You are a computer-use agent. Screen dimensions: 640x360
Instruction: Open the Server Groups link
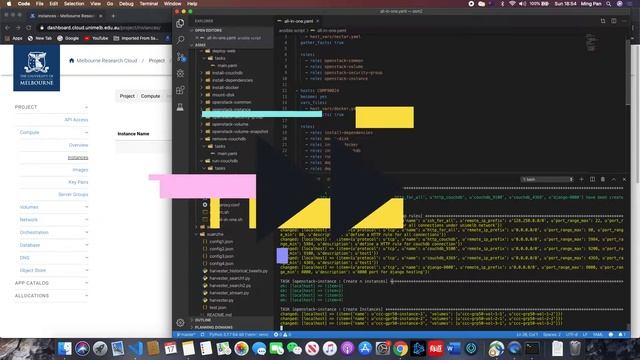point(73,194)
